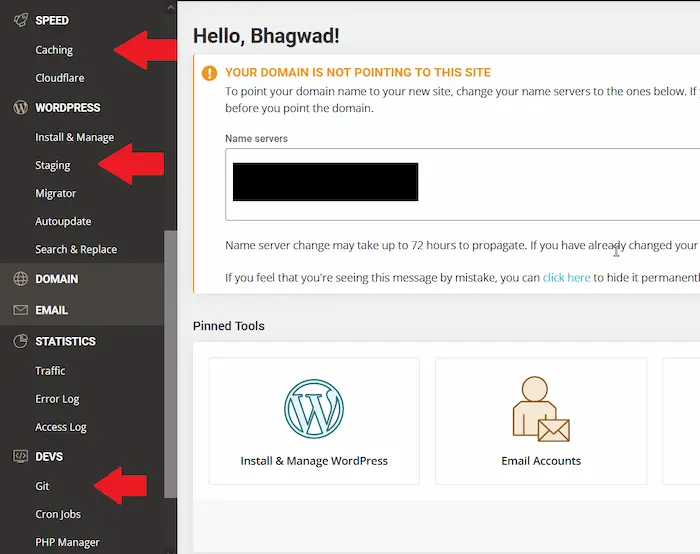
Task: Open Traffic statistics
Action: (x=50, y=371)
